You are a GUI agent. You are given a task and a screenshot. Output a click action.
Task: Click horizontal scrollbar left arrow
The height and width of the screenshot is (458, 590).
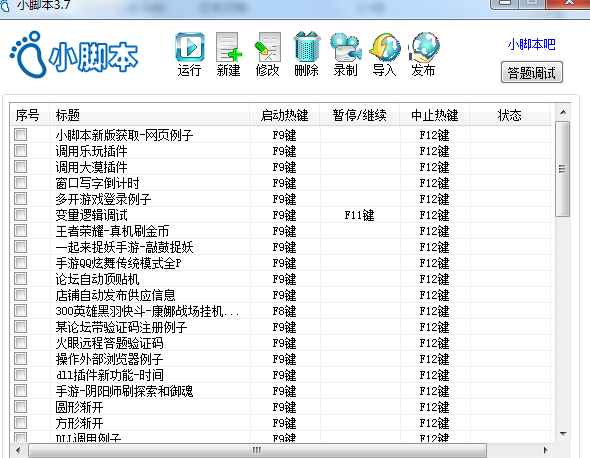pos(18,450)
